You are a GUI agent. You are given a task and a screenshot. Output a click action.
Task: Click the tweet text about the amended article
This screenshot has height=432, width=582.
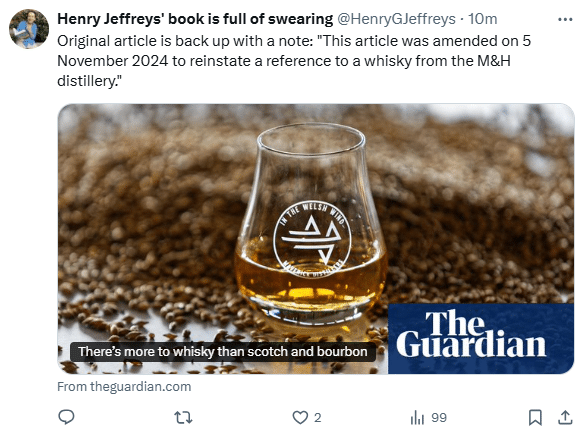pyautogui.click(x=294, y=61)
